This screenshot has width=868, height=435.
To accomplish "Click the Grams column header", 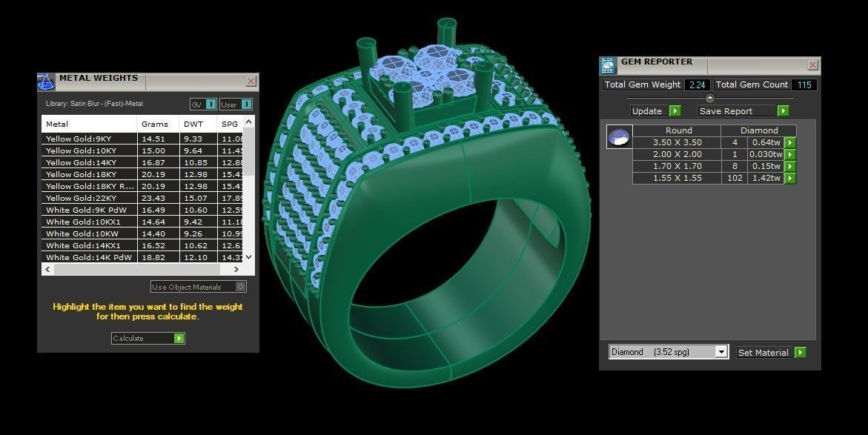I will pos(159,124).
